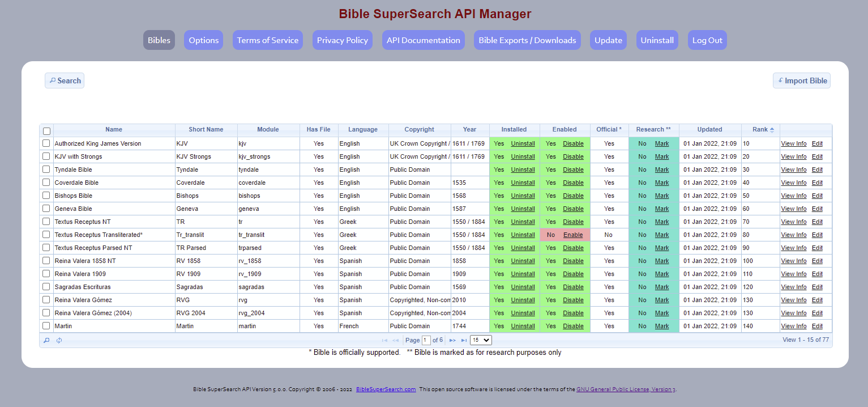868x407 pixels.
Task: Open the Bibles menu tab
Action: [159, 40]
